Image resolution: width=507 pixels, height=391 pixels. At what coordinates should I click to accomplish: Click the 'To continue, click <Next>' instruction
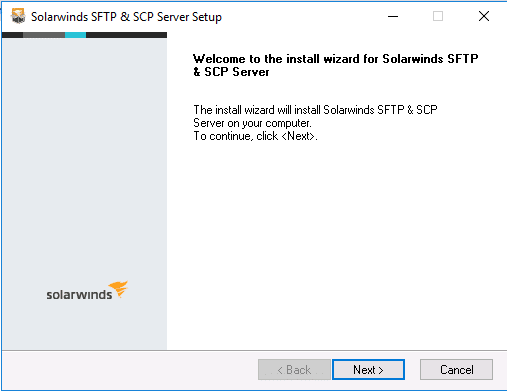click(255, 136)
